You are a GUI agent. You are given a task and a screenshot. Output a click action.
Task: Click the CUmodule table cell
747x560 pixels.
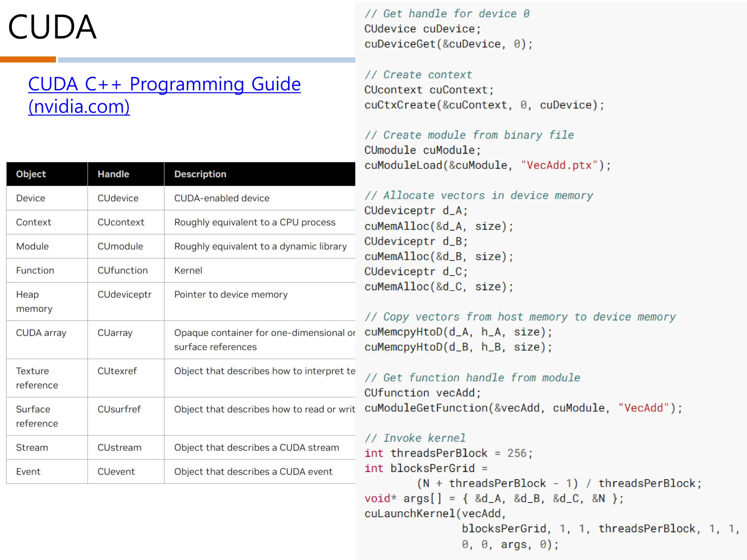(120, 246)
